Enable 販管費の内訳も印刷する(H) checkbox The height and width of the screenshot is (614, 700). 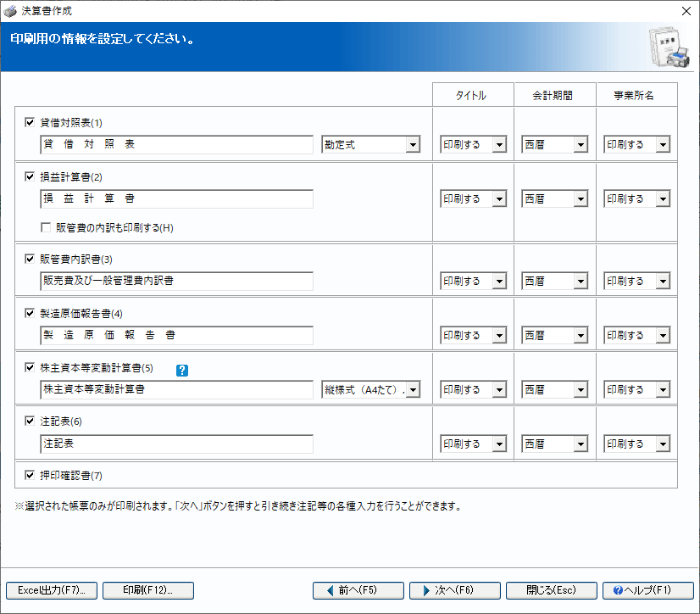[47, 228]
